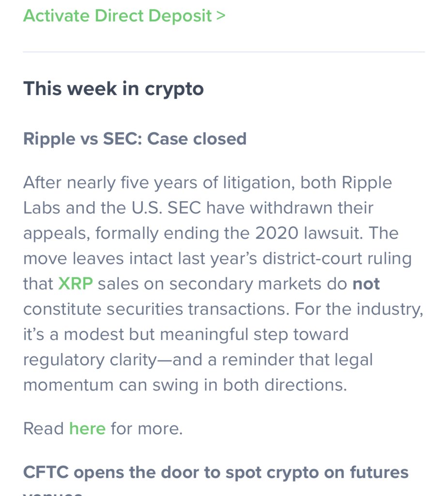Click the horizontal divider below Direct Deposit
Screen dimensions: 448x496
(x=224, y=51)
